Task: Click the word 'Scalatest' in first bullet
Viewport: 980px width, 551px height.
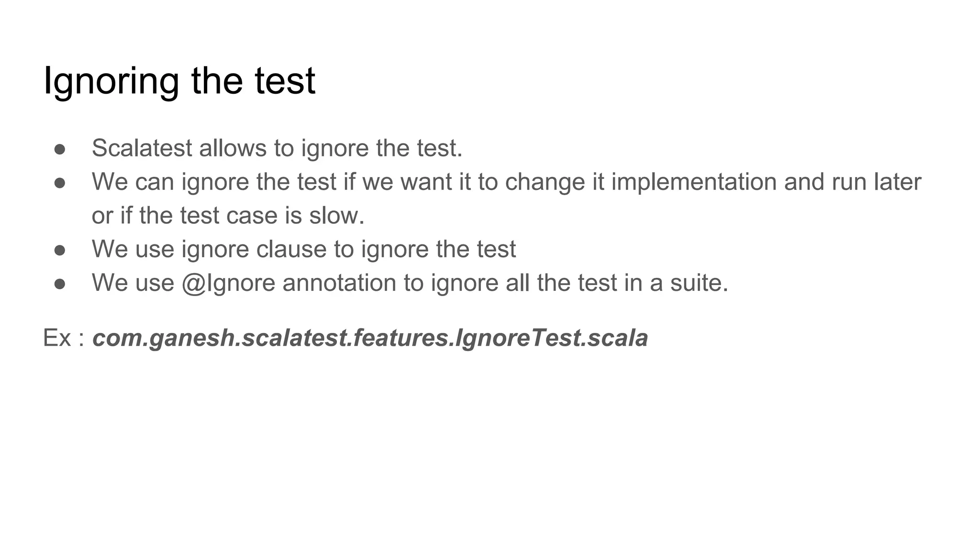Action: (142, 148)
